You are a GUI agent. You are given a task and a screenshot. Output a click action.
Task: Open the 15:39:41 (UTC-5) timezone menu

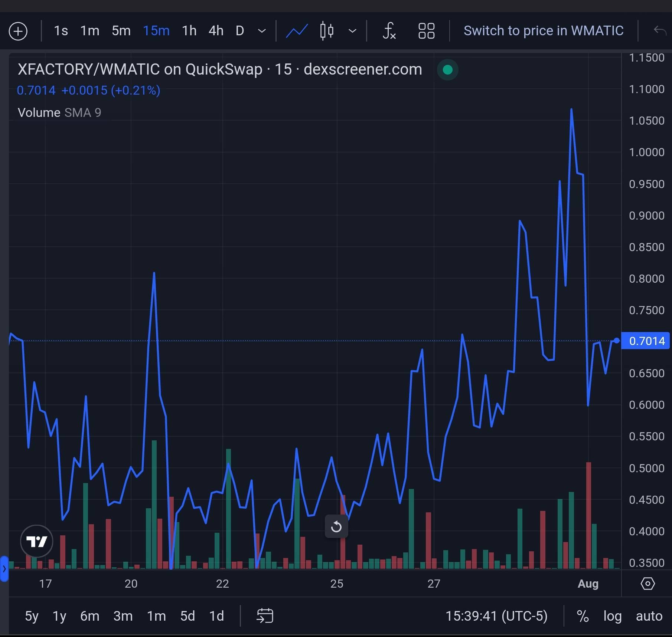click(496, 616)
